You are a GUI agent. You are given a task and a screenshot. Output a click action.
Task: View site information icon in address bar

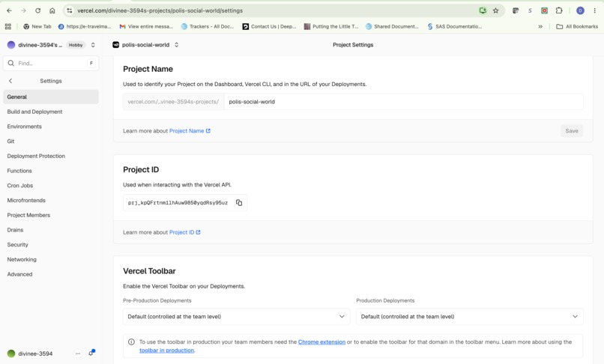(70, 10)
